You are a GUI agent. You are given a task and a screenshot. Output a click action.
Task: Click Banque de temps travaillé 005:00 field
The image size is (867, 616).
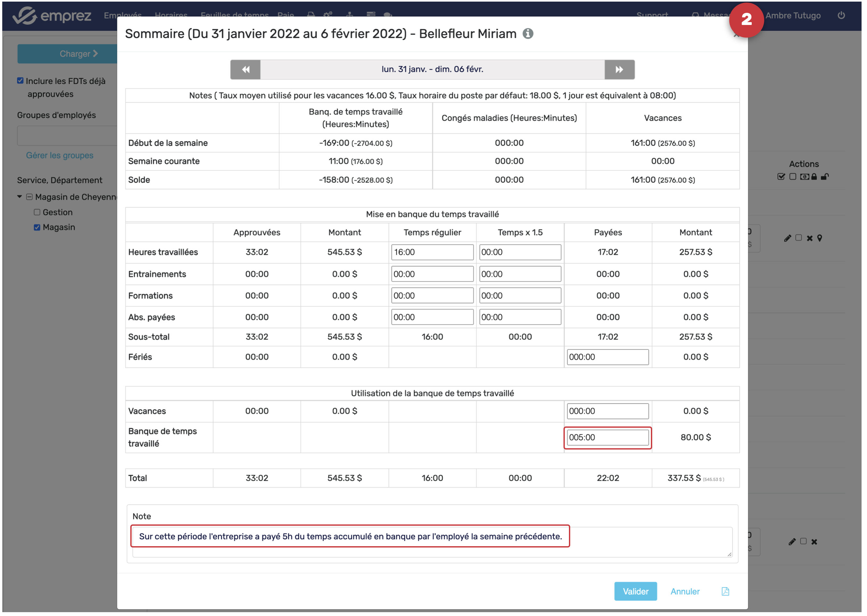tap(607, 437)
